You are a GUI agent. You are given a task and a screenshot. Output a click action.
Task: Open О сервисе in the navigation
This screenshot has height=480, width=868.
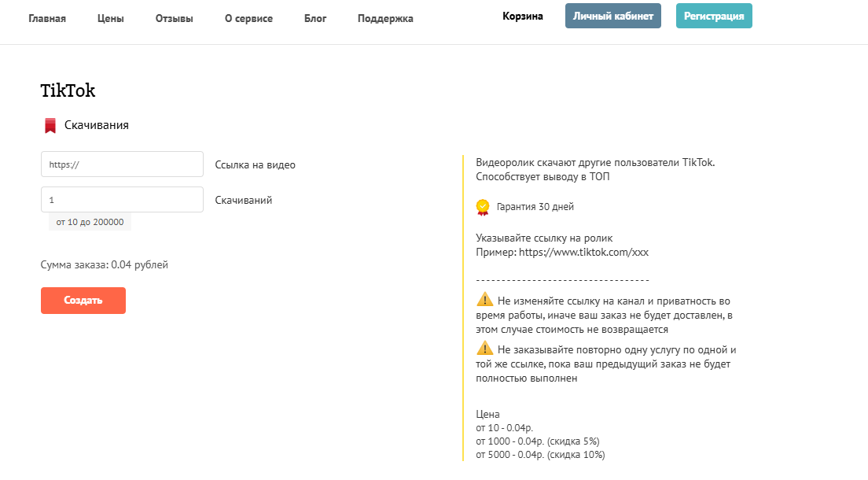pos(248,18)
